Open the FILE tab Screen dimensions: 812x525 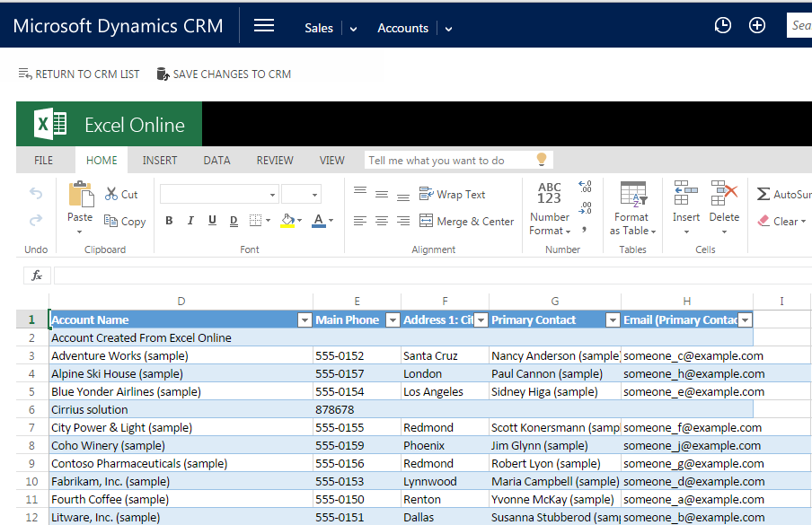pyautogui.click(x=43, y=161)
